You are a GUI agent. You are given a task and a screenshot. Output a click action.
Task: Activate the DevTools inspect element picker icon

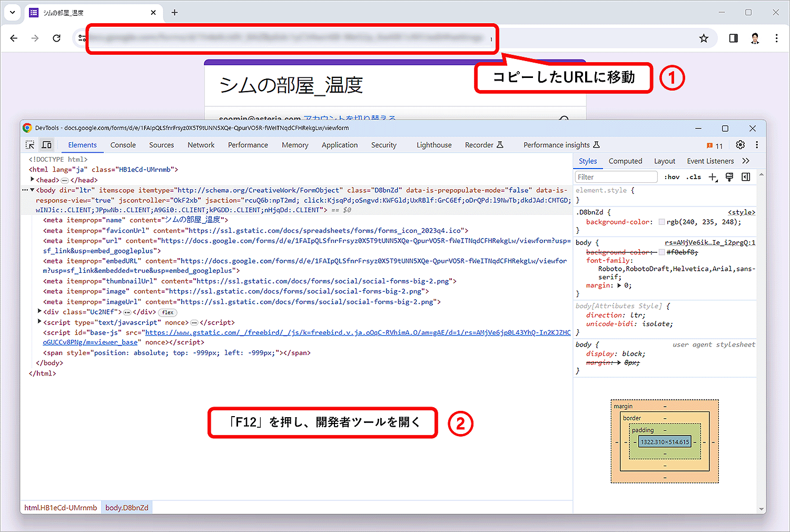pyautogui.click(x=30, y=145)
